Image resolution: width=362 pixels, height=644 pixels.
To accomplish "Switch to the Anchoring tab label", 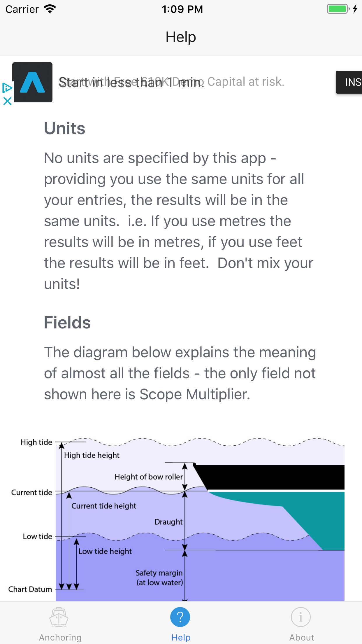I will 60,638.
